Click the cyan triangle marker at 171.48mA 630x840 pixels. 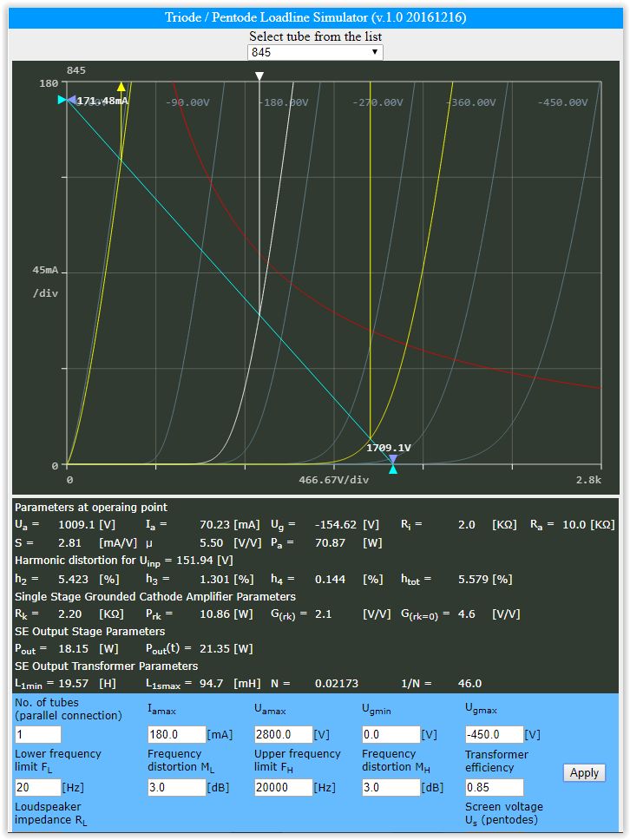click(x=62, y=100)
